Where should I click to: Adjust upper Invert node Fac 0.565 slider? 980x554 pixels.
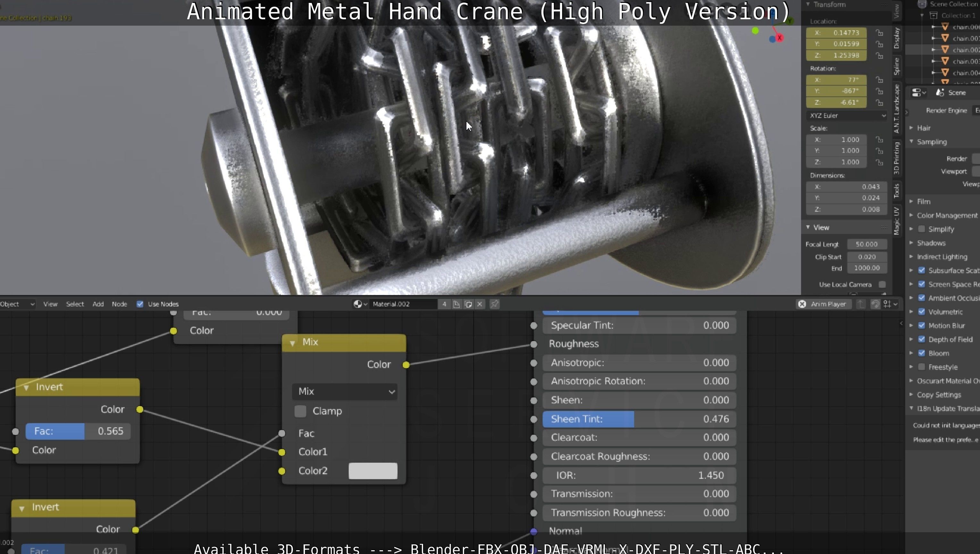78,431
